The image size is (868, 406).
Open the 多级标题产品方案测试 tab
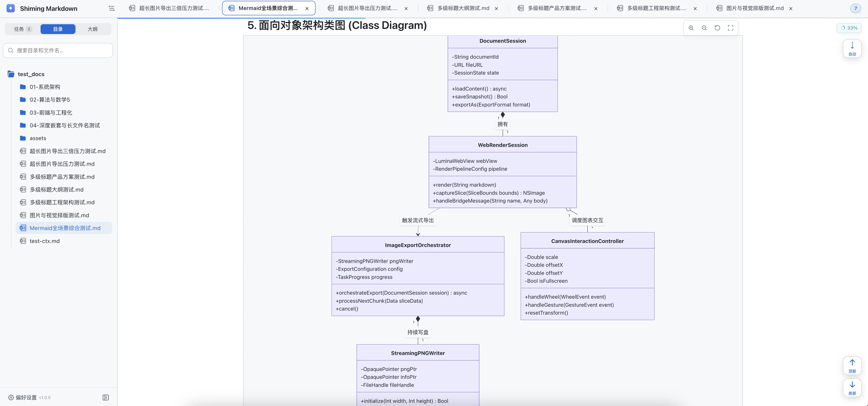557,9
